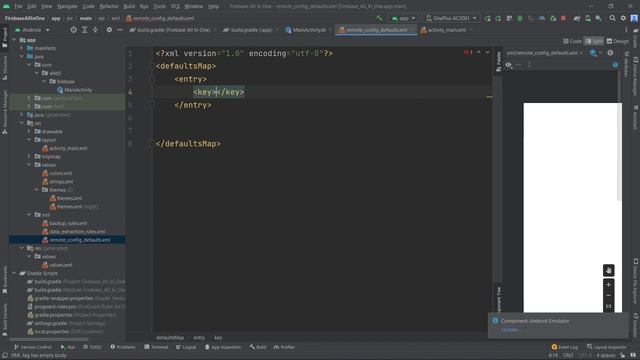This screenshot has width=640, height=360.
Task: Open the Terminal tool window
Action: click(156, 347)
